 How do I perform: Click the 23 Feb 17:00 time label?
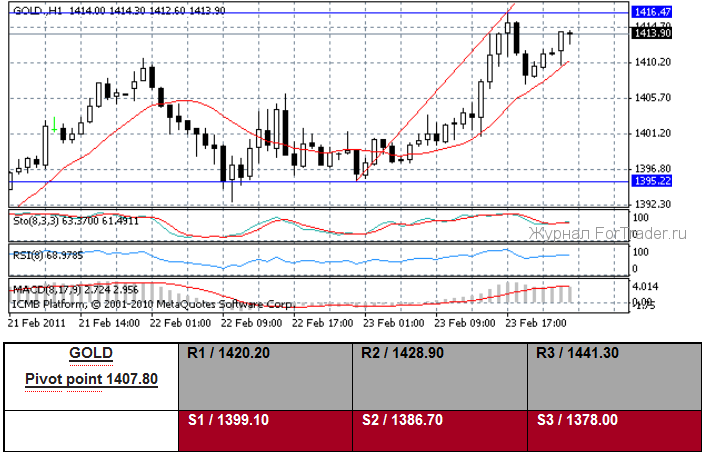click(536, 323)
